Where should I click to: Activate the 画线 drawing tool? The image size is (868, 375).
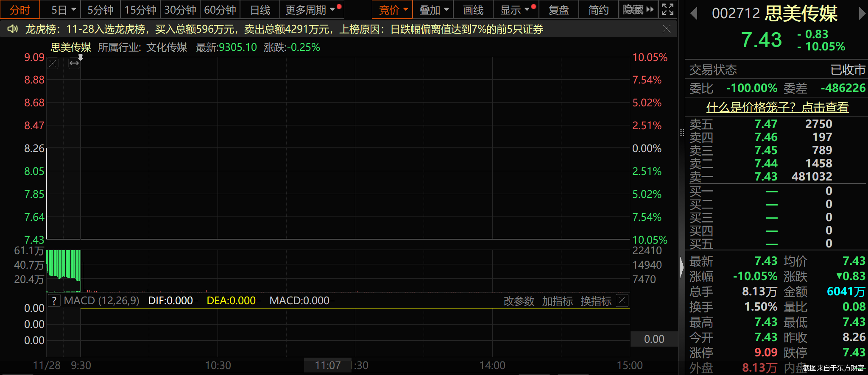point(473,9)
